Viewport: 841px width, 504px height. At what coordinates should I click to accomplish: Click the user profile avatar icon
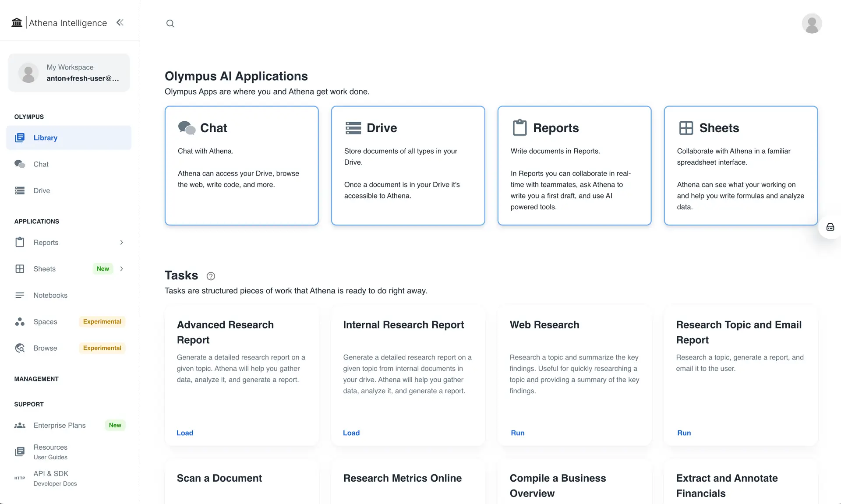pyautogui.click(x=812, y=23)
